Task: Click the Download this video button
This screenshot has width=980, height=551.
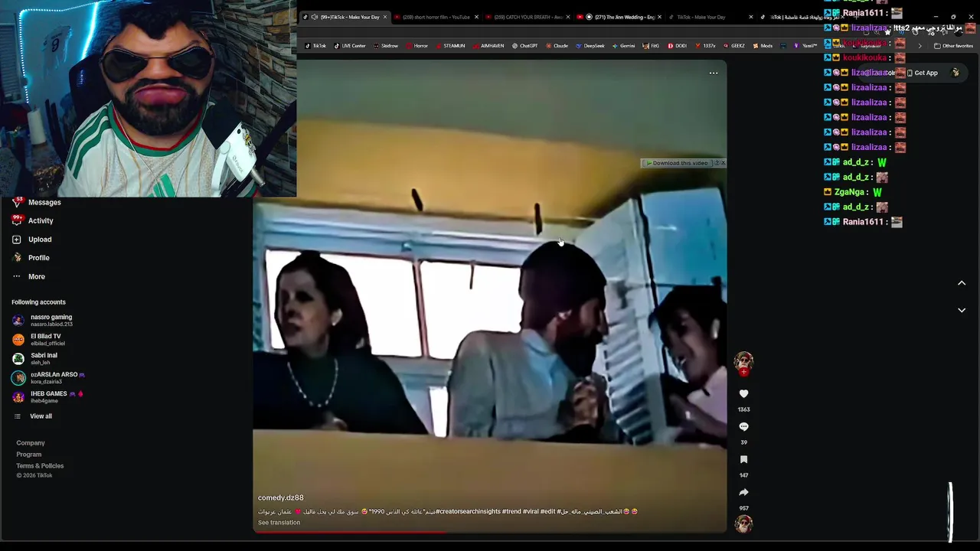Action: coord(677,163)
